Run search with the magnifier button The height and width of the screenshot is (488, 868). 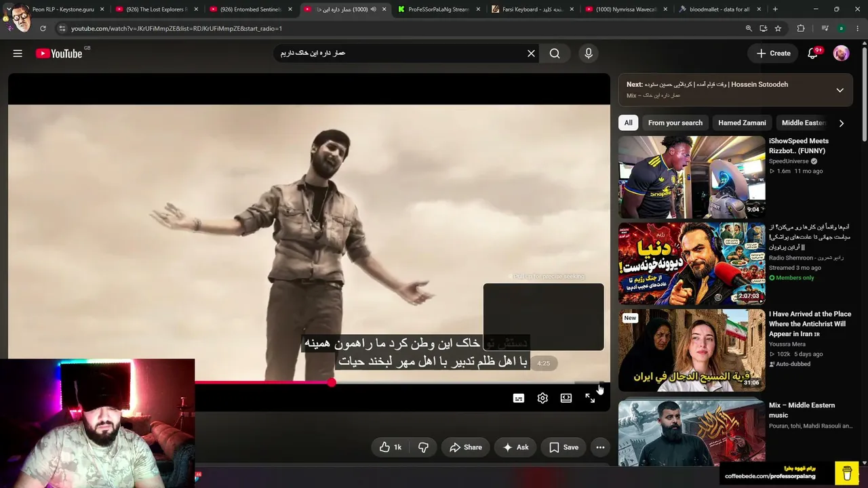click(x=555, y=54)
